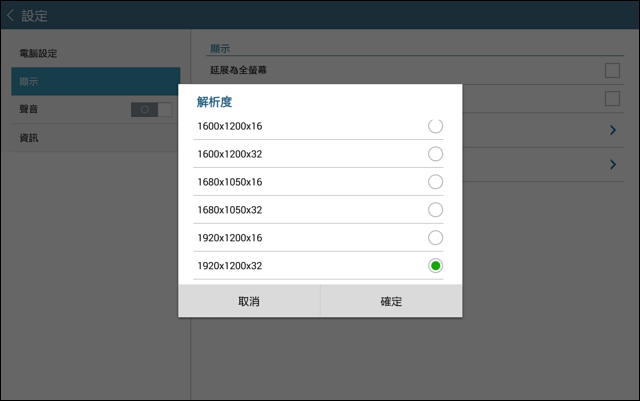Open the second chevron arrow row

(x=613, y=165)
